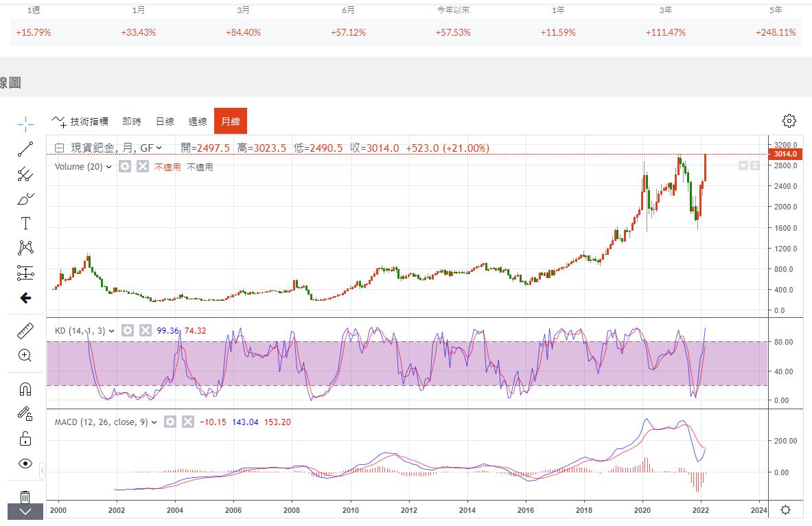Toggle lock all drawing tools
The width and height of the screenshot is (812, 526).
pyautogui.click(x=25, y=438)
